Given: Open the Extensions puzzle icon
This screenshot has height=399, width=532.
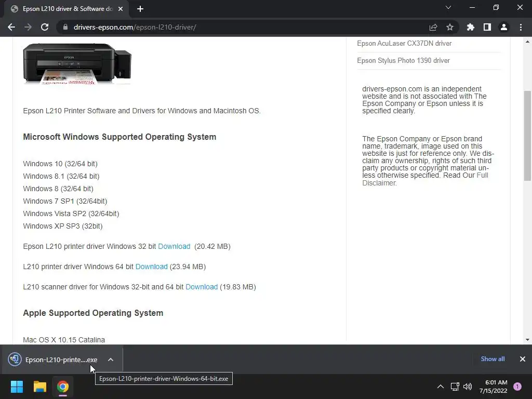Looking at the screenshot, I should 471,27.
